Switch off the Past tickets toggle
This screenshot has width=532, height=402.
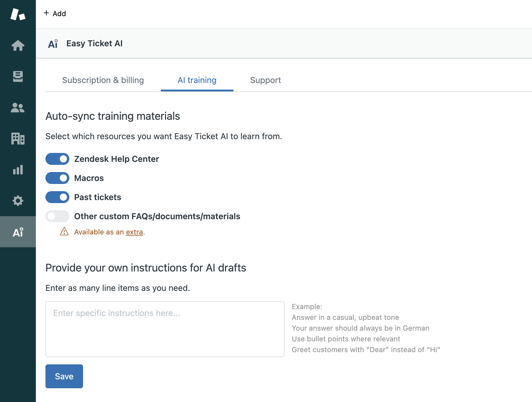click(57, 197)
